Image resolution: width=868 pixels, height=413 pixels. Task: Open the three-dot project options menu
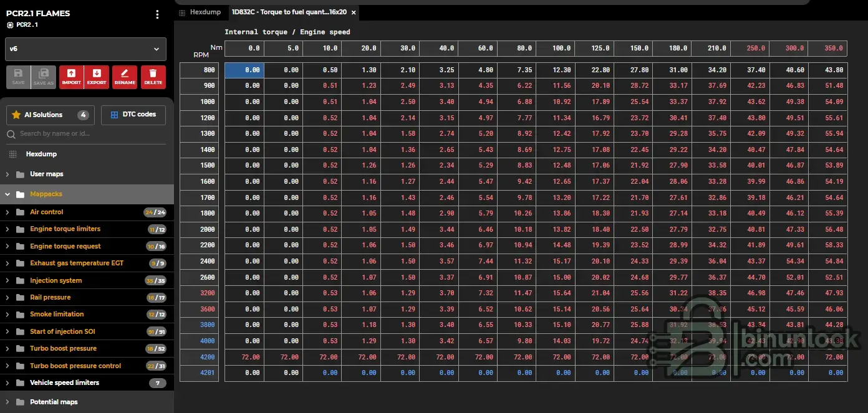pos(157,14)
